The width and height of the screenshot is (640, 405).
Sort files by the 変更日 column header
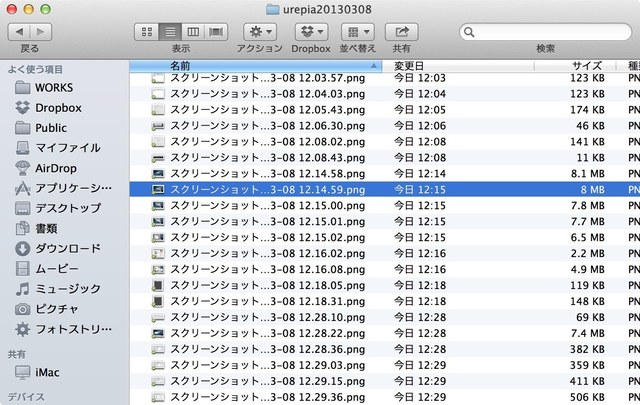(460, 65)
